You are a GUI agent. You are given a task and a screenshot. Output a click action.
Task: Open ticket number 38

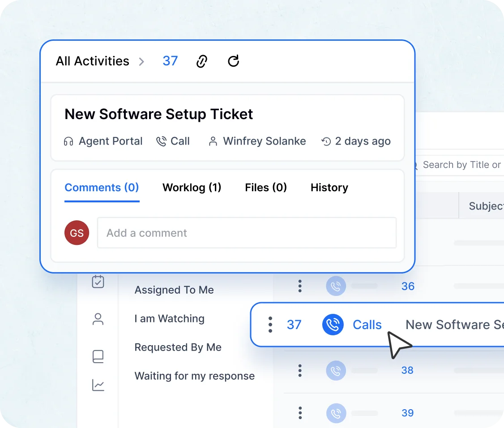pos(408,370)
